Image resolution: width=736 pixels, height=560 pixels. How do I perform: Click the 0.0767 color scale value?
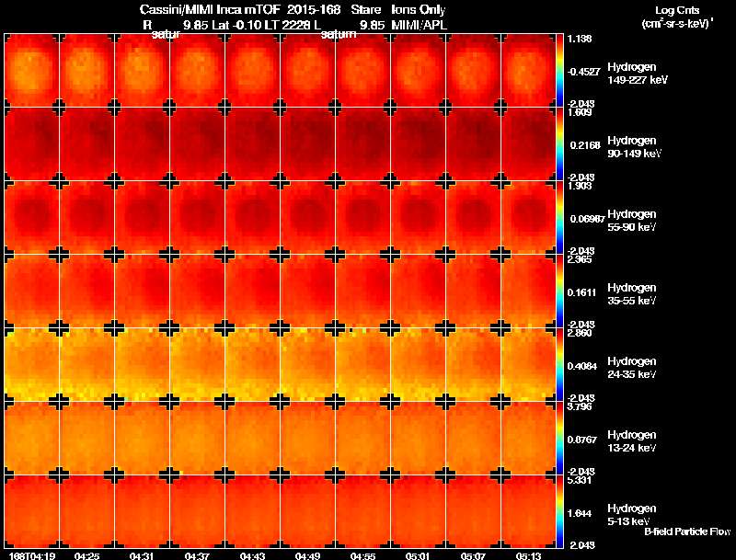(583, 440)
